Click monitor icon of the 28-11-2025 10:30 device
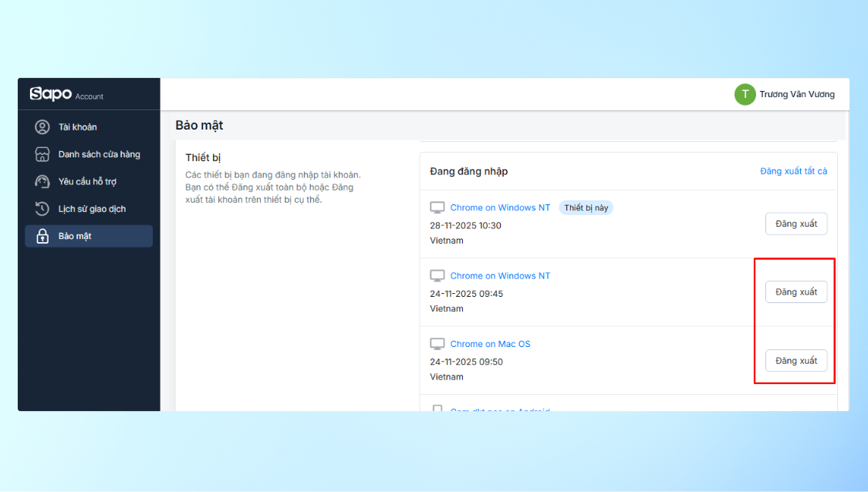Image resolution: width=868 pixels, height=492 pixels. click(437, 207)
